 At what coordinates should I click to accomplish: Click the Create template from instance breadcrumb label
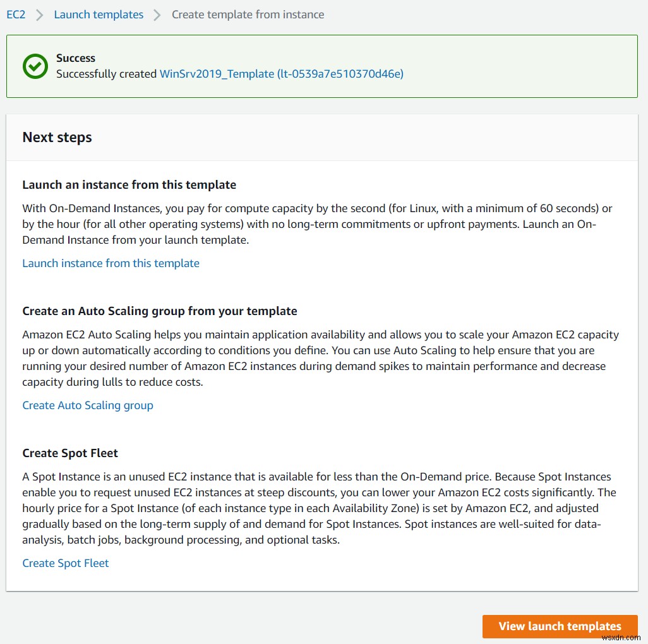tap(248, 14)
